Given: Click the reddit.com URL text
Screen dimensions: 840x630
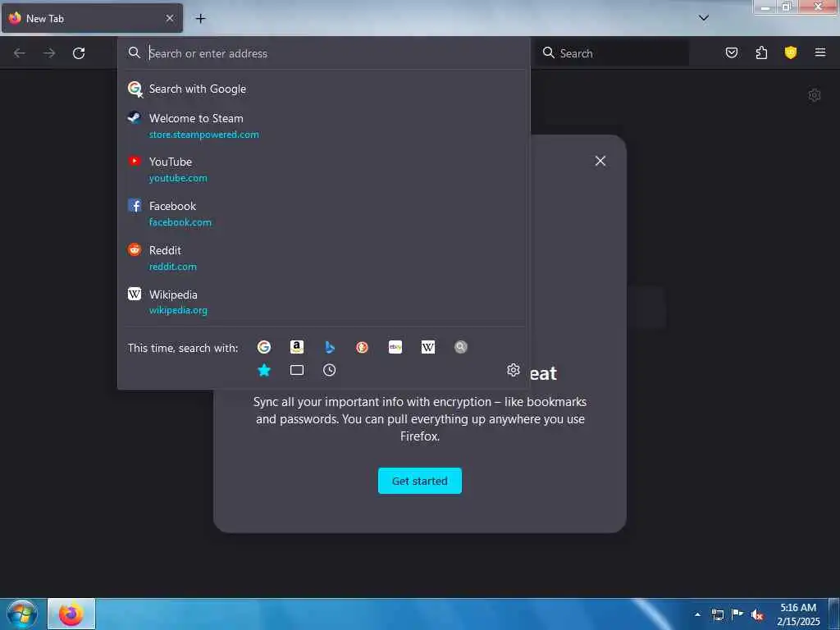Looking at the screenshot, I should pos(173,267).
